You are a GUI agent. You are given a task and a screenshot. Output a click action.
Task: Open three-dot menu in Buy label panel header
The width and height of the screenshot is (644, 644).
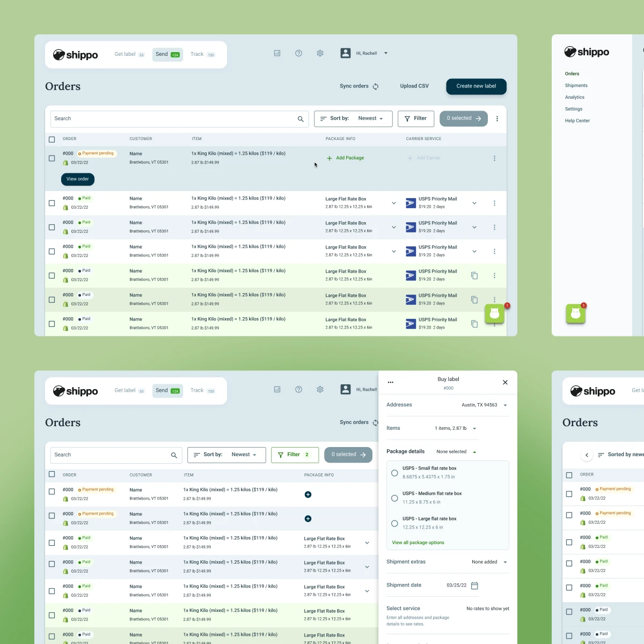coord(391,382)
